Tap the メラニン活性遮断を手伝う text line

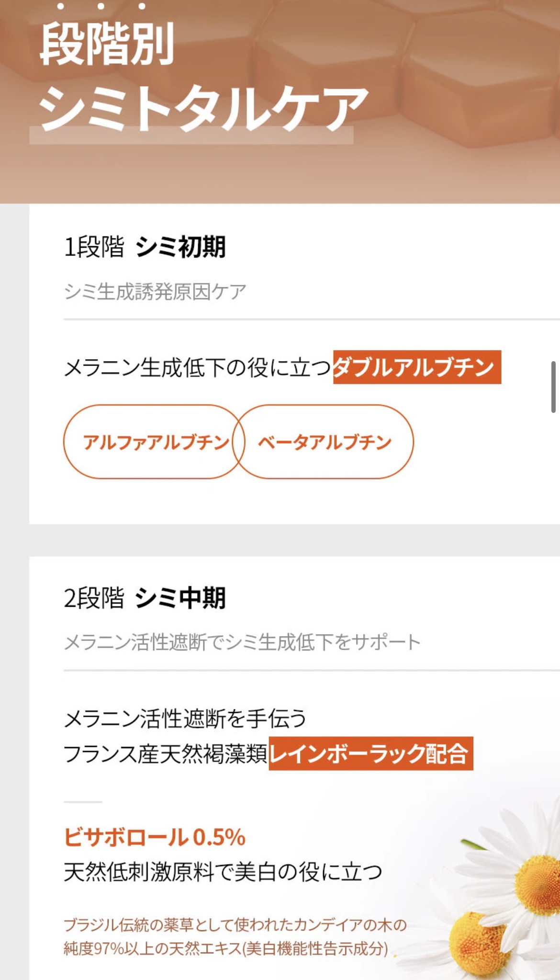(185, 718)
